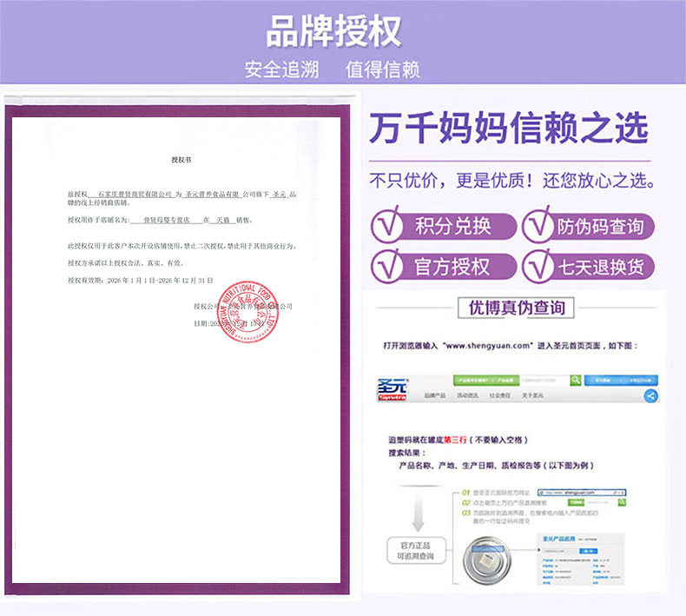The height and width of the screenshot is (616, 686).
Task: Click blue search button in 圣元产品追溯 panel
Action: 589,551
